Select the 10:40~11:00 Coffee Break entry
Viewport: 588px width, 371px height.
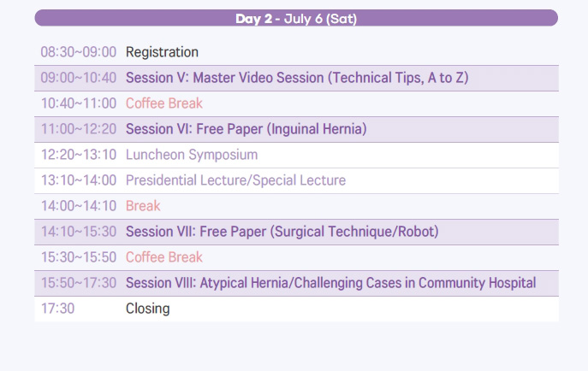tap(163, 103)
